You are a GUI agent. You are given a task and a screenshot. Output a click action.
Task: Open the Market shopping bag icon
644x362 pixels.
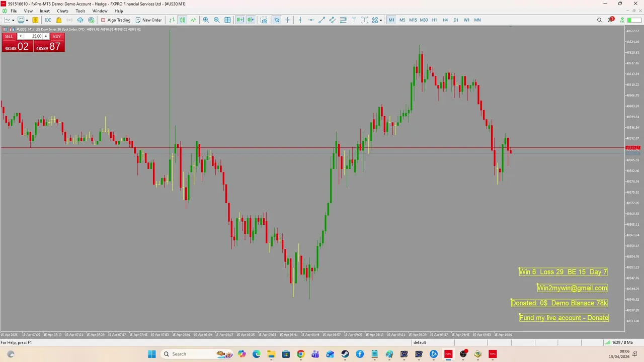click(59, 20)
